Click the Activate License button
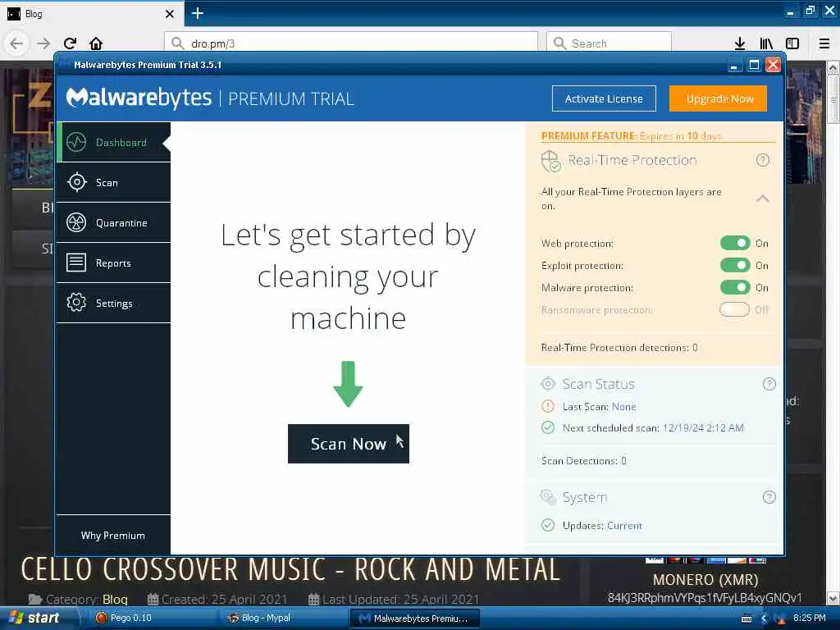This screenshot has width=840, height=630. [x=604, y=98]
